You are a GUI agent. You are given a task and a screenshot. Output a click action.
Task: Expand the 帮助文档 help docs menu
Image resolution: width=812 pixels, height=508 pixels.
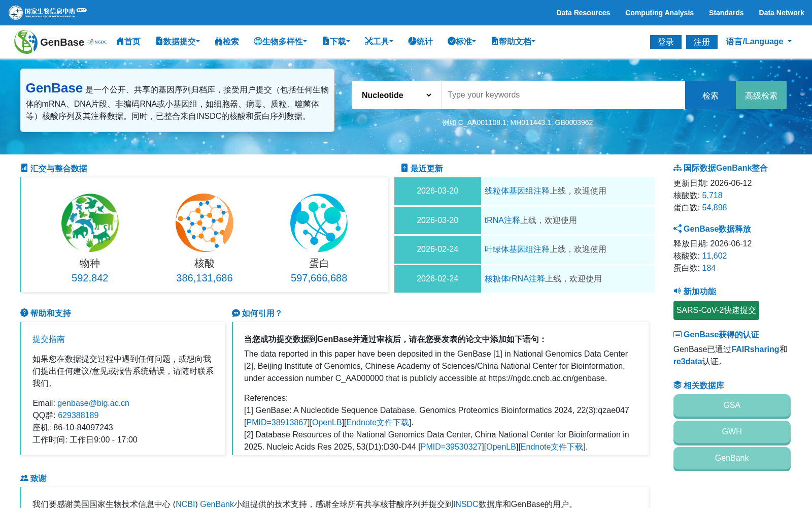(x=513, y=42)
